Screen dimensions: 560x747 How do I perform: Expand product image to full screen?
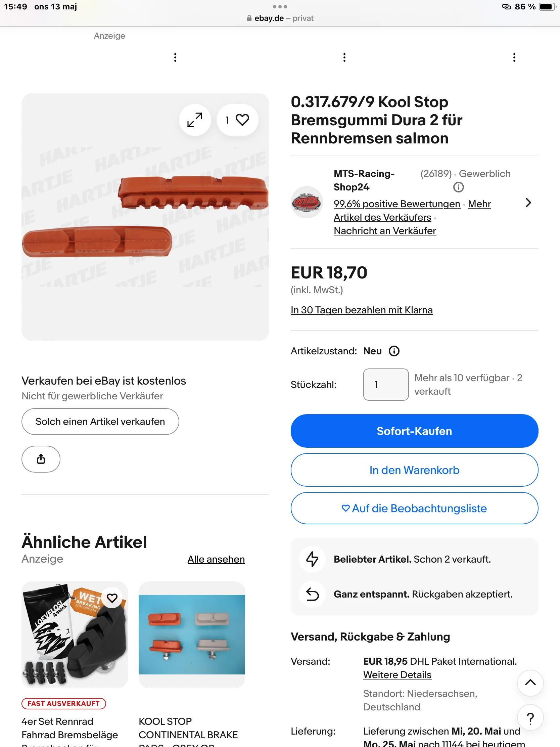click(x=195, y=120)
